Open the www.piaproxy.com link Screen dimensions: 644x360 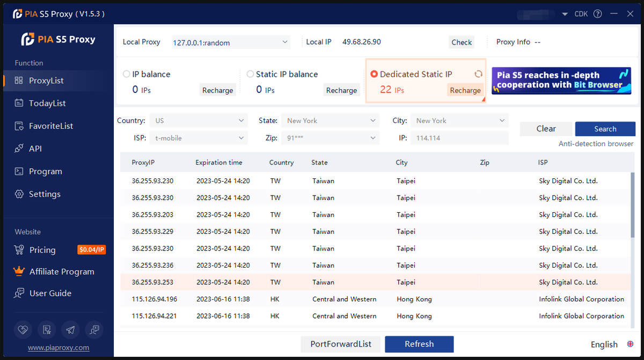point(58,348)
